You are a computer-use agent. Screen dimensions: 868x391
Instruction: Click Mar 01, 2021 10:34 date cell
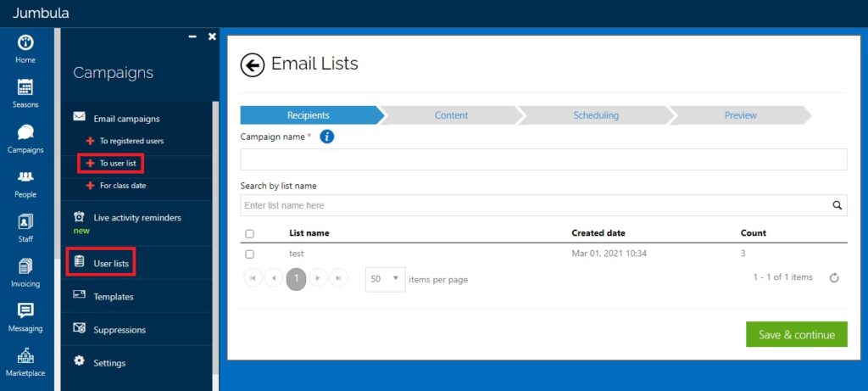609,254
